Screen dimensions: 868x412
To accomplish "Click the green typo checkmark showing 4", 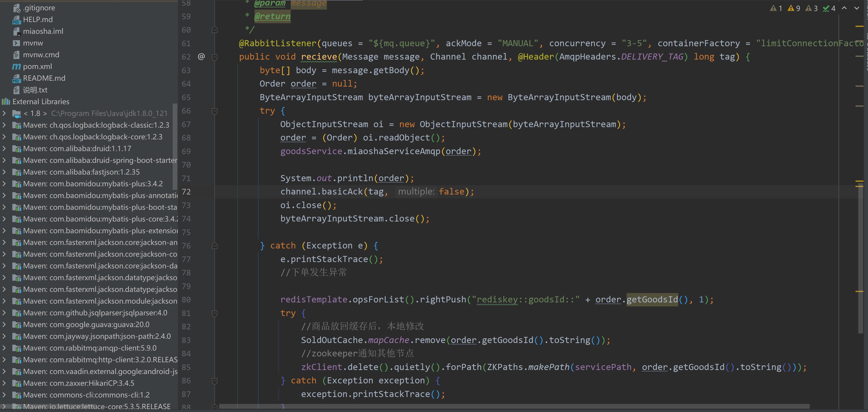I will (829, 8).
